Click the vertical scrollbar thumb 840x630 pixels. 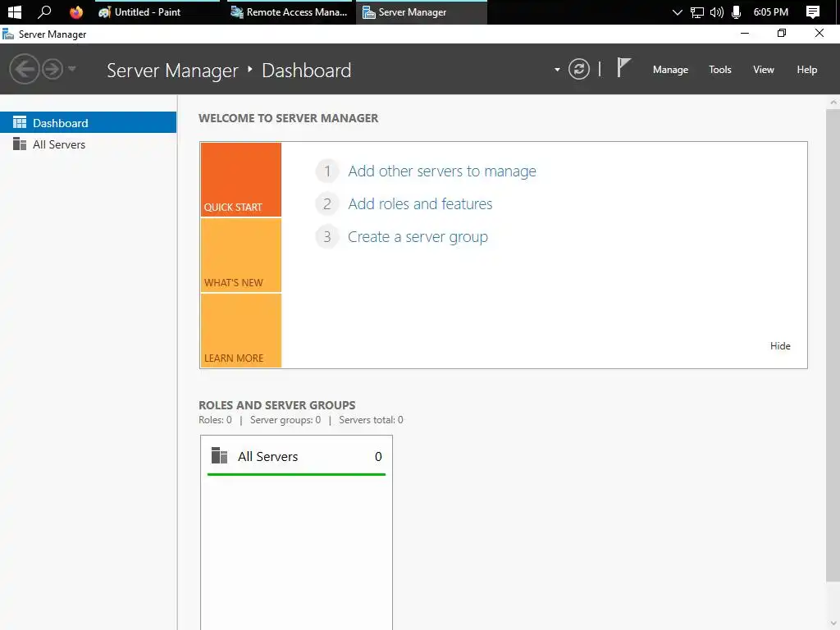833,345
